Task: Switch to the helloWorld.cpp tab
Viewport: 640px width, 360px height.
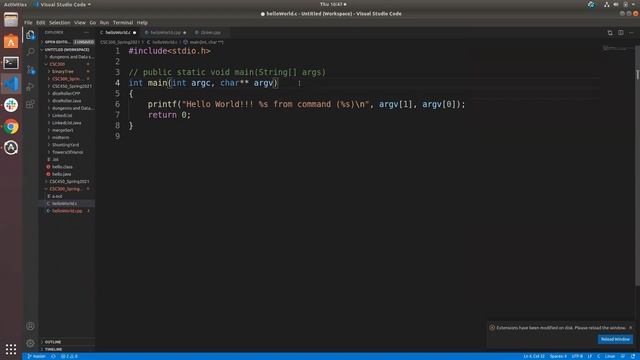Action: 165,33
